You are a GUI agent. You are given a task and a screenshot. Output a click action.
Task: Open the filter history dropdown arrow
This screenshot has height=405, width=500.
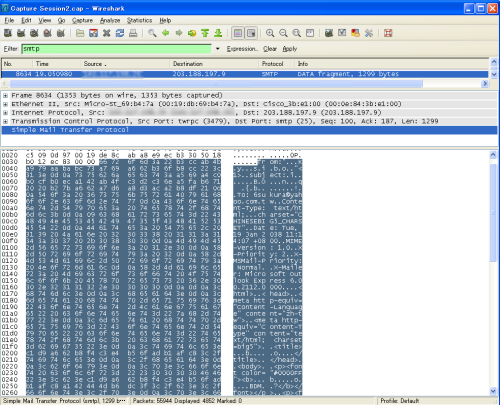[x=218, y=49]
